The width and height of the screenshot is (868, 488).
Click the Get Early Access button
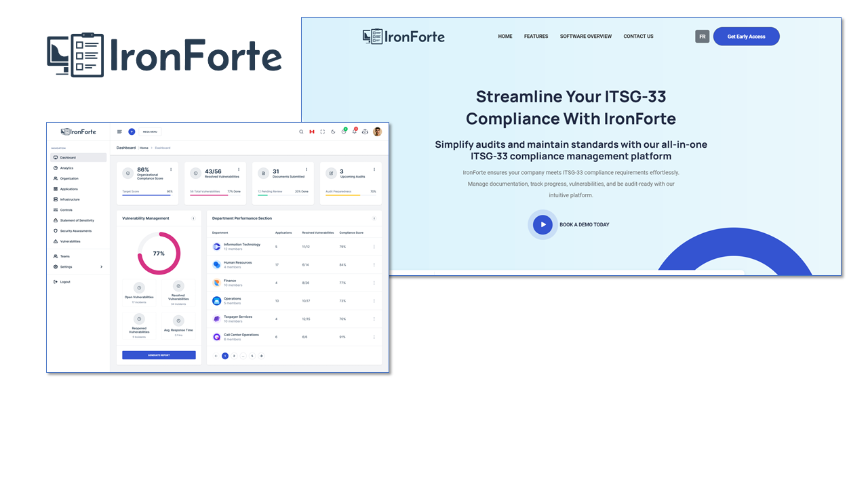[x=746, y=37]
